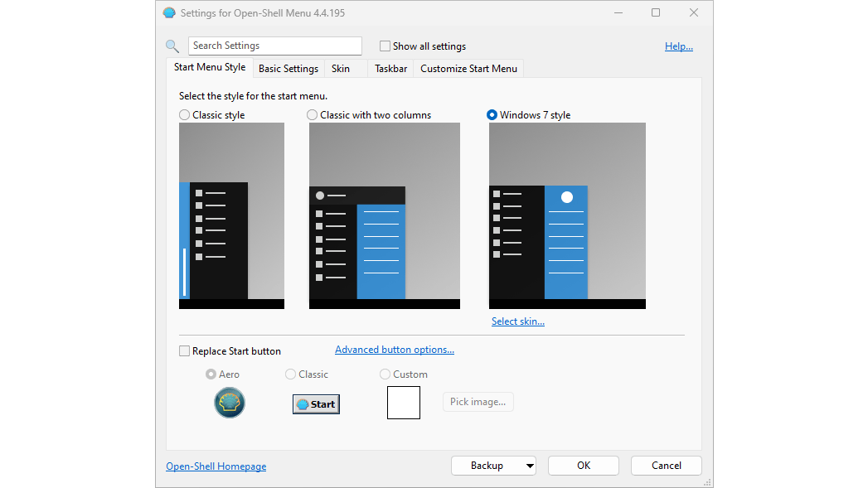This screenshot has width=868, height=488.
Task: Click the Pick image button
Action: click(x=478, y=402)
